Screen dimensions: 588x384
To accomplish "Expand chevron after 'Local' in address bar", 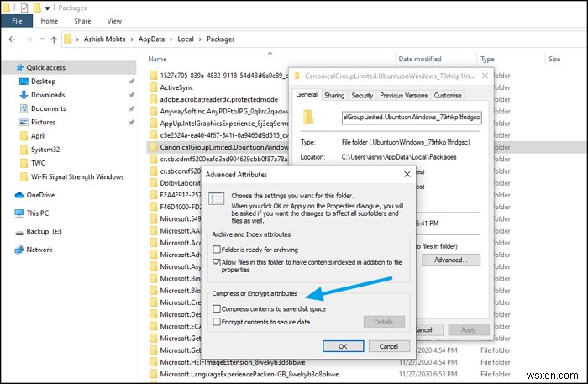I will point(200,39).
